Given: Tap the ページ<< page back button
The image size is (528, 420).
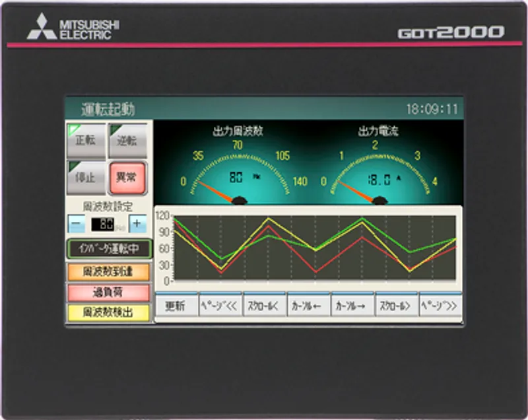Looking at the screenshot, I should tap(220, 305).
